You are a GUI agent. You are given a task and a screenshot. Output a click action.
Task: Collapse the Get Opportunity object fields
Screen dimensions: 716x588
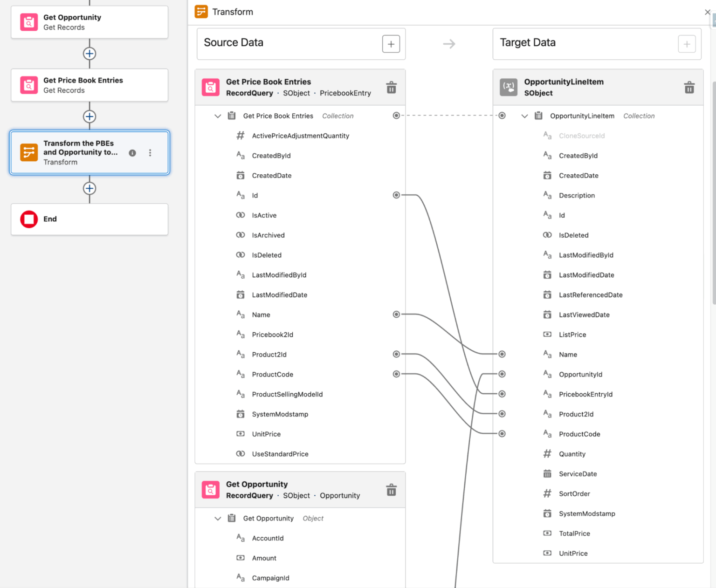tap(218, 519)
